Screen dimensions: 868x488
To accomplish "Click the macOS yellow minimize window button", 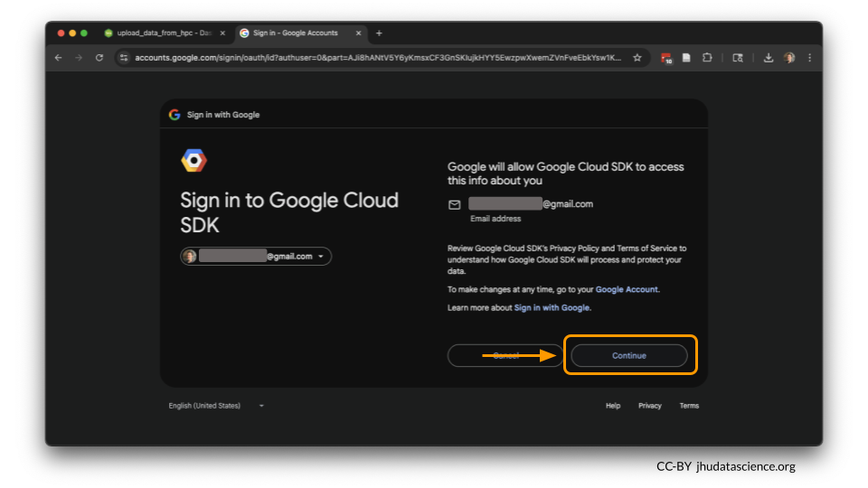I will tap(72, 33).
